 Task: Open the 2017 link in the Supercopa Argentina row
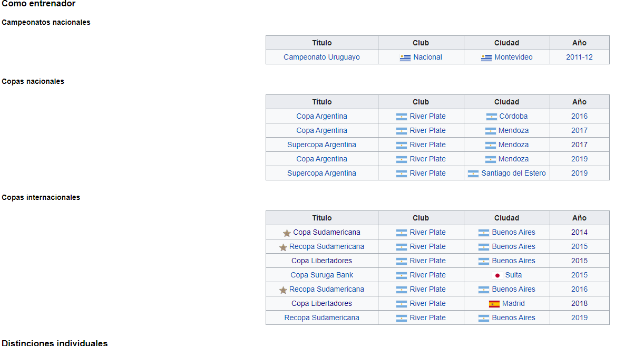point(579,145)
